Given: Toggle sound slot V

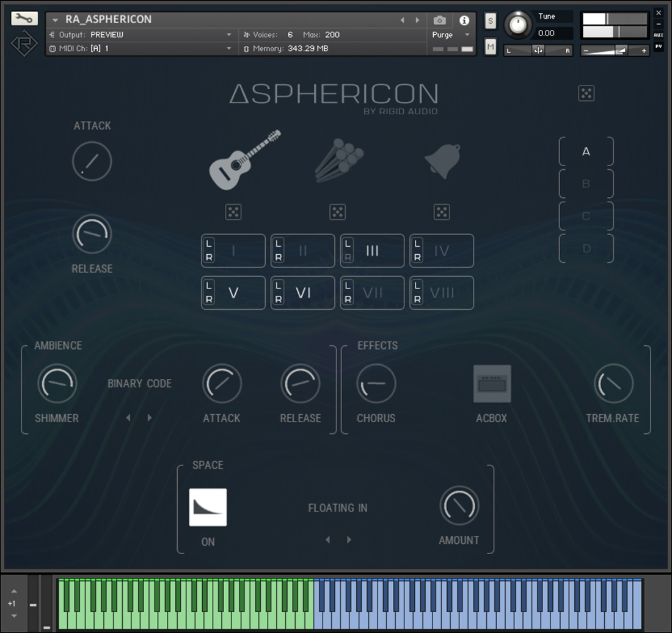Looking at the screenshot, I should 233,293.
